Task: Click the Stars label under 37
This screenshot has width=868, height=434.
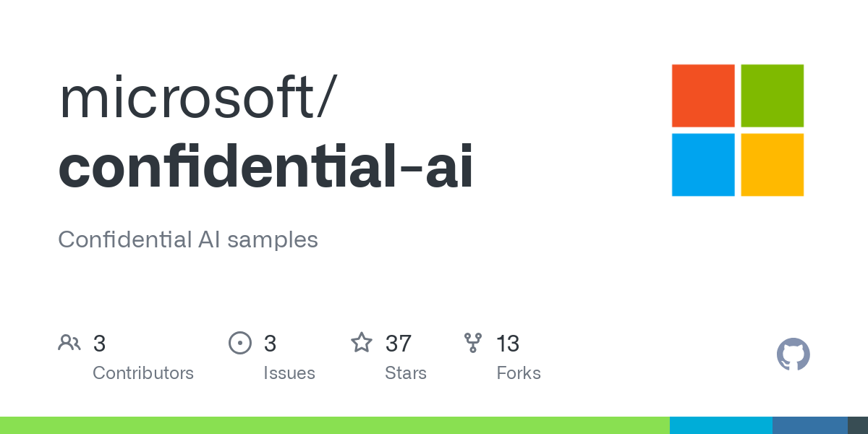Action: coord(406,373)
